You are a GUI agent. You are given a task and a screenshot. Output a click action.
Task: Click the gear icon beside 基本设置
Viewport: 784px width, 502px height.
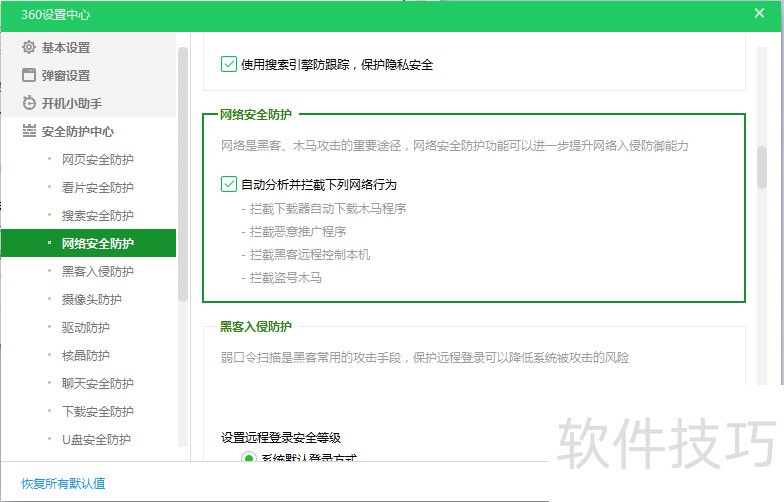(29, 47)
